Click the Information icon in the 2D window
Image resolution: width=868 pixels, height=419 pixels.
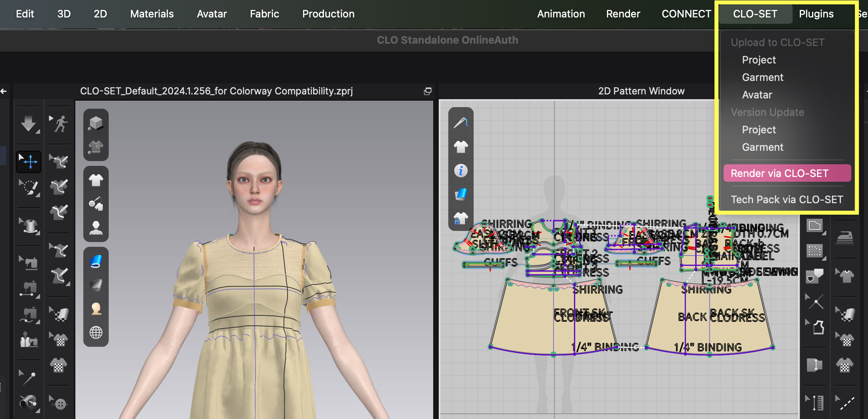[461, 170]
